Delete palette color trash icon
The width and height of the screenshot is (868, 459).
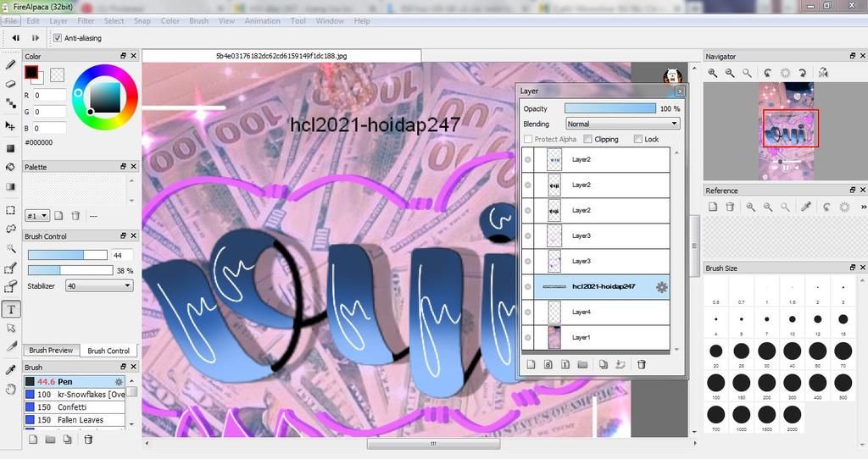pos(75,216)
